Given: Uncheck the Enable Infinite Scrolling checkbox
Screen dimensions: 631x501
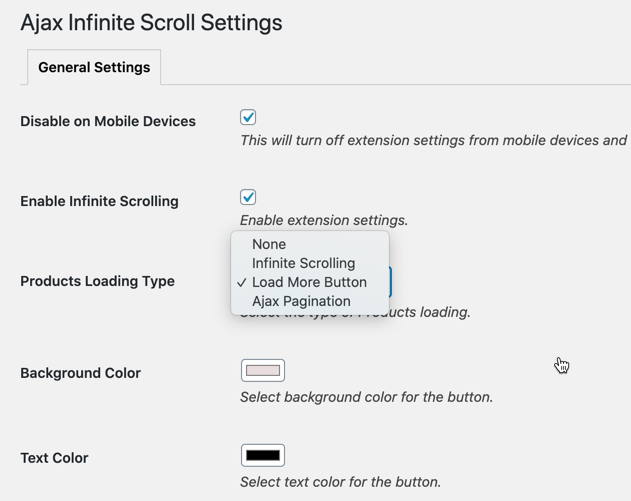Looking at the screenshot, I should tap(248, 197).
